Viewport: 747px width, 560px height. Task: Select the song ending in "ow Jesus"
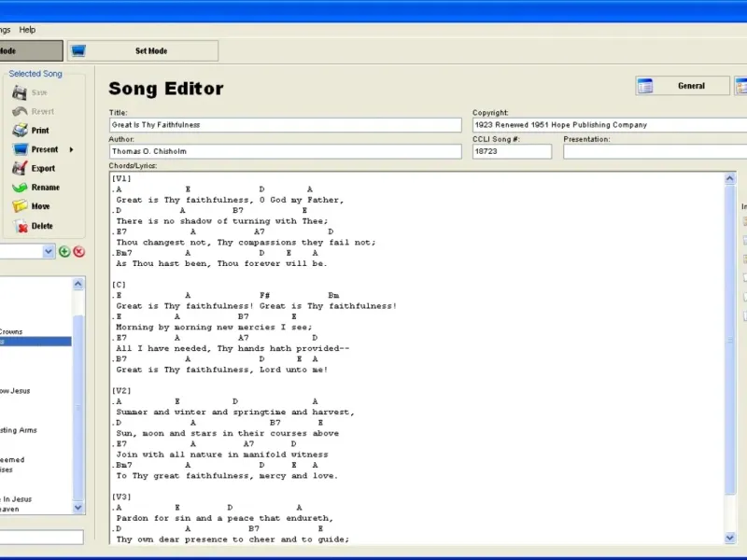(15, 390)
